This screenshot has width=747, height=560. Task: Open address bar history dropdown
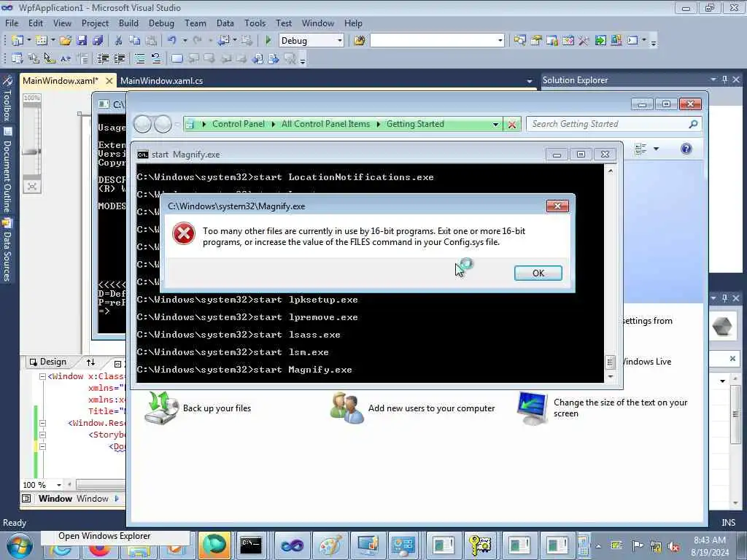point(495,124)
